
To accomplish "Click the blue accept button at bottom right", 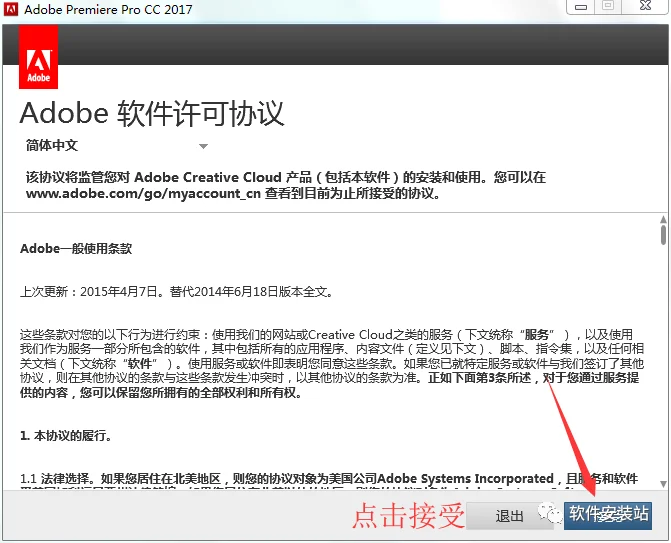I will (x=608, y=515).
